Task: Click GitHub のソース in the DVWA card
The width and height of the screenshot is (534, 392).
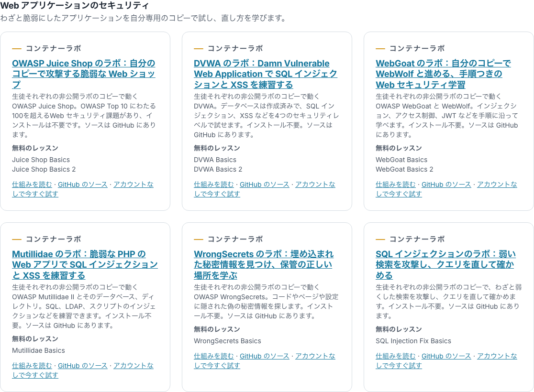Action: pos(264,185)
